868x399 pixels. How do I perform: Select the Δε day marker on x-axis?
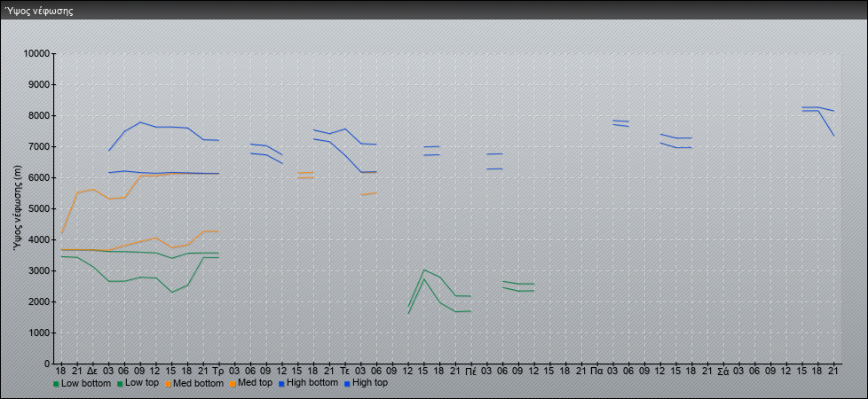(x=92, y=369)
